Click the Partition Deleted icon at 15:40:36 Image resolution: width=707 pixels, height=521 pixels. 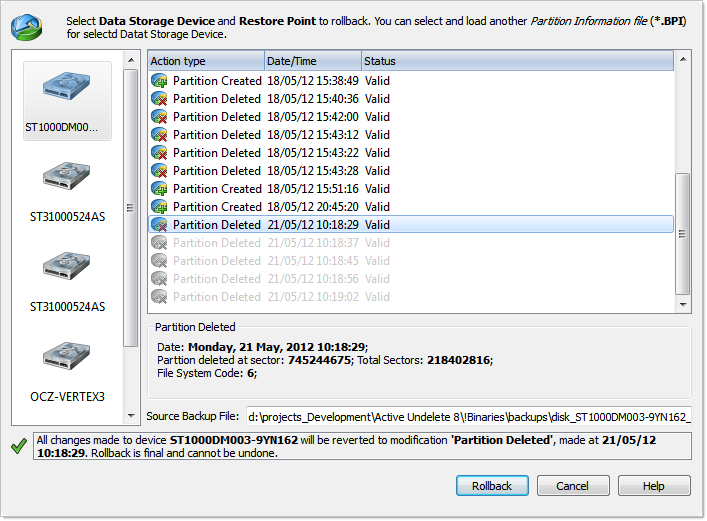[159, 99]
